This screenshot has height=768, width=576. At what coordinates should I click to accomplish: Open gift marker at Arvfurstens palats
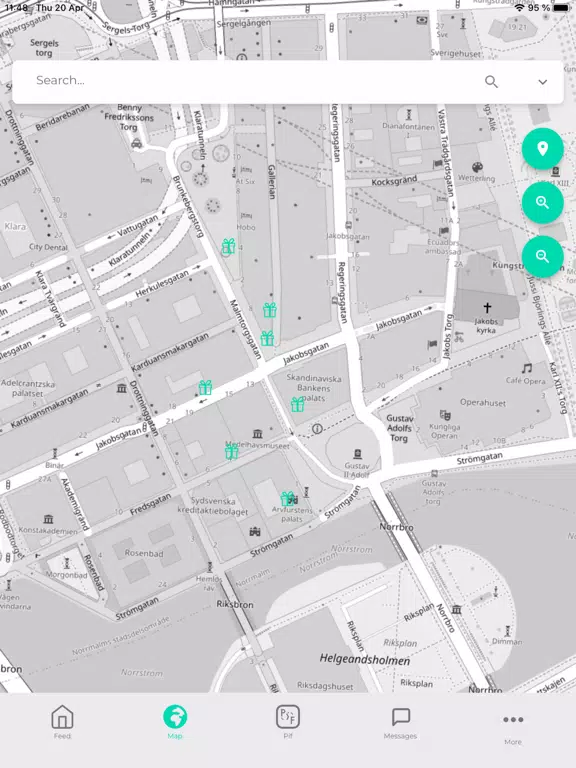pos(288,499)
